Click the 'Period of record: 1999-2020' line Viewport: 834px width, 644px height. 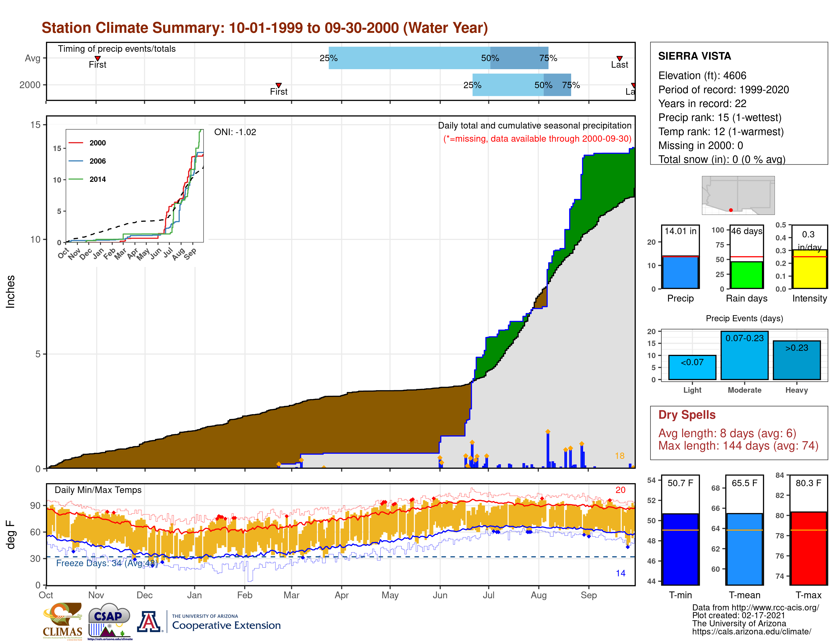point(724,90)
